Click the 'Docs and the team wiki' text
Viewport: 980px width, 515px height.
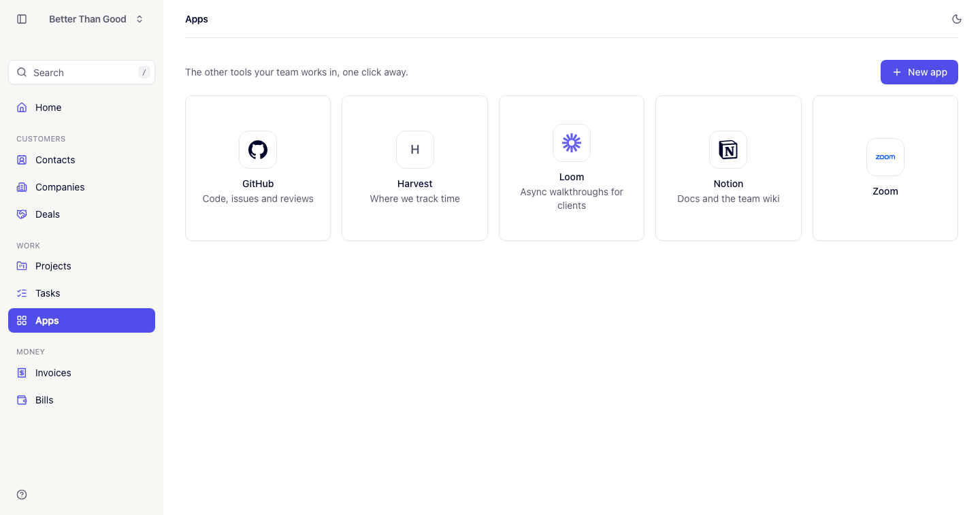tap(728, 199)
